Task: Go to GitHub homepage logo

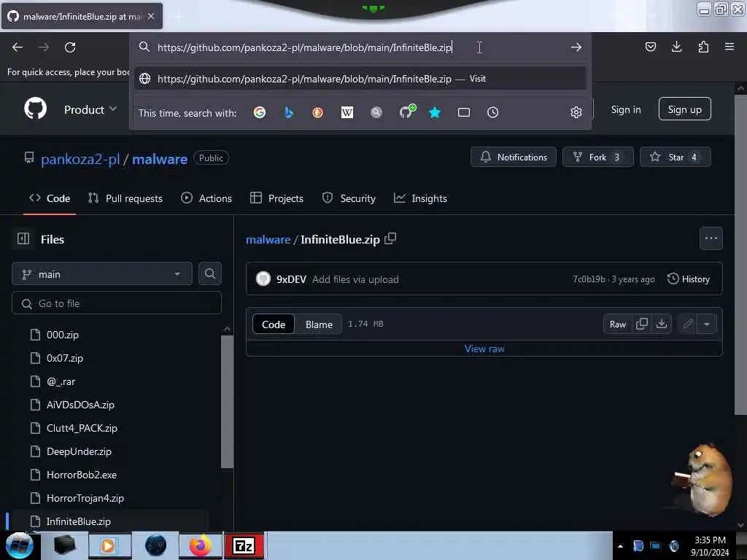Action: 36,109
